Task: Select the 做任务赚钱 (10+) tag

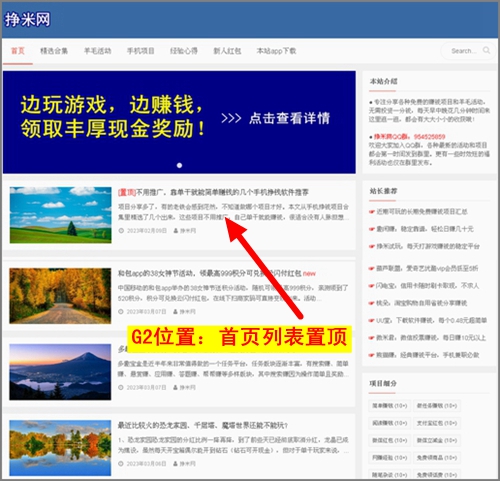Action: click(437, 406)
